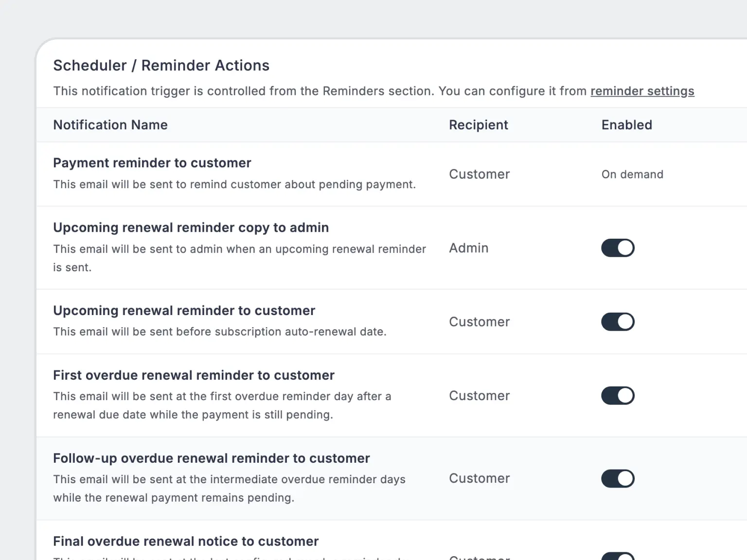This screenshot has height=560, width=747.
Task: Select 'Upcoming renewal reminder to customer' title
Action: 184,311
